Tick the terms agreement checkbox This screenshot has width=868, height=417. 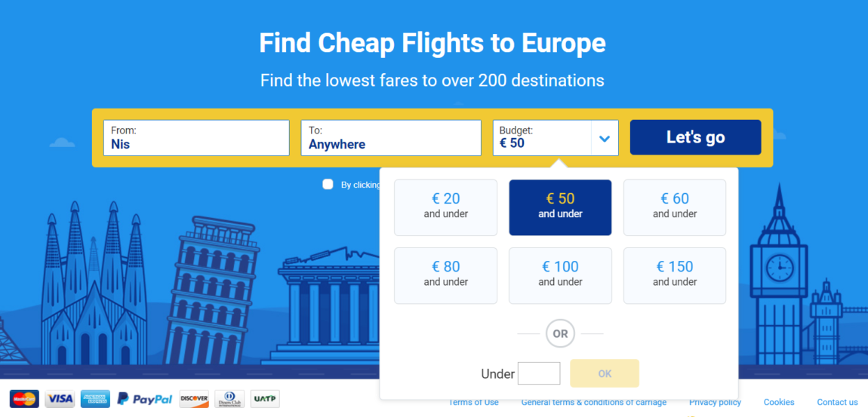328,184
